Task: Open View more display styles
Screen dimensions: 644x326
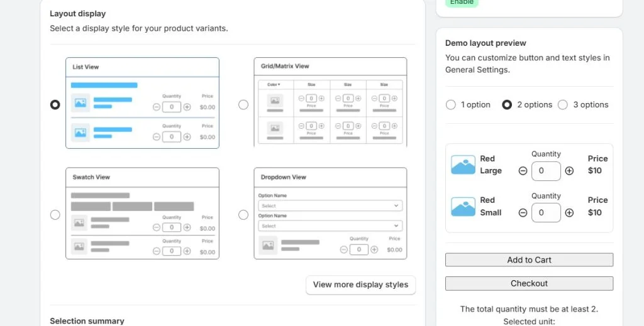Action: pos(360,285)
